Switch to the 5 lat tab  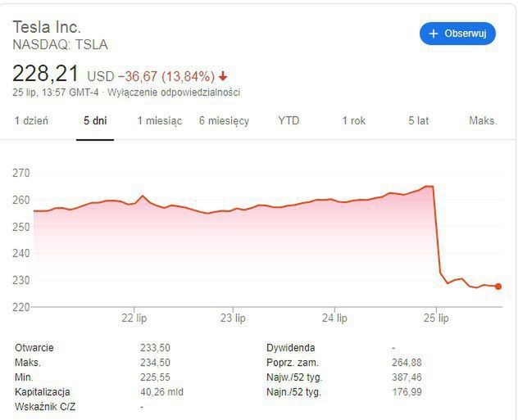point(418,120)
